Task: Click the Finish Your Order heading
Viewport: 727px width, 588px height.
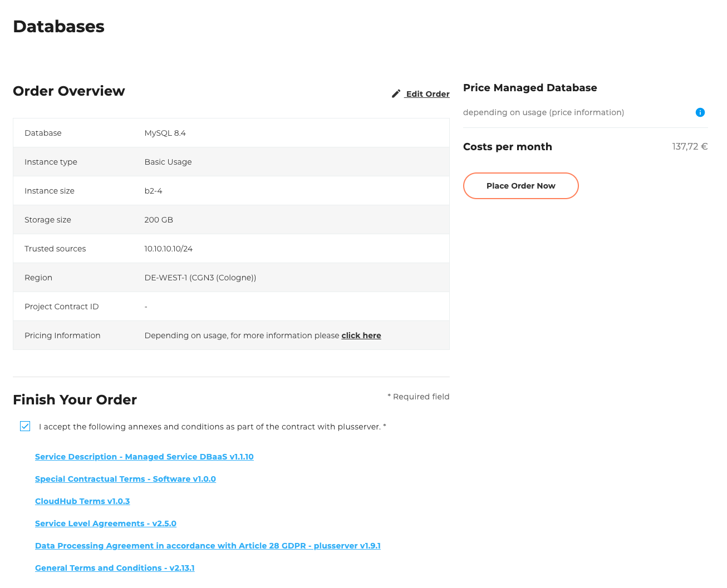Action: (x=75, y=399)
